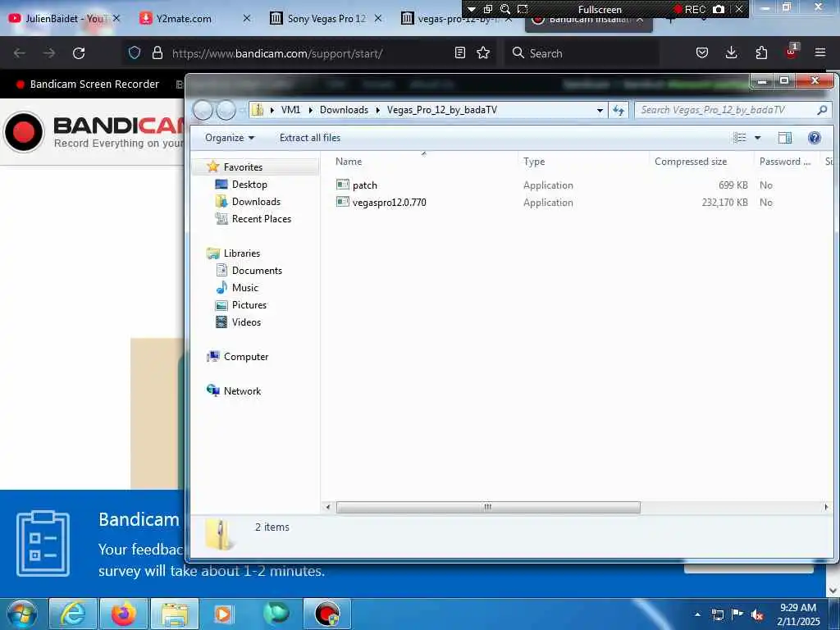Expand the arrow after VM1 breadcrumb
Image resolution: width=840 pixels, height=630 pixels.
click(x=310, y=110)
